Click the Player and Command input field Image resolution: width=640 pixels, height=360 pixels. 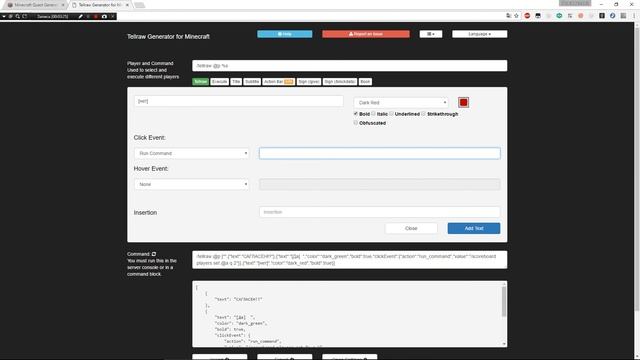tap(349, 66)
